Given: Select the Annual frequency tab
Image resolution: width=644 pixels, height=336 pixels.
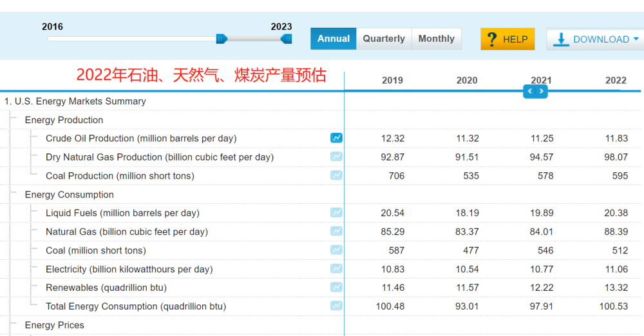Looking at the screenshot, I should click(333, 39).
